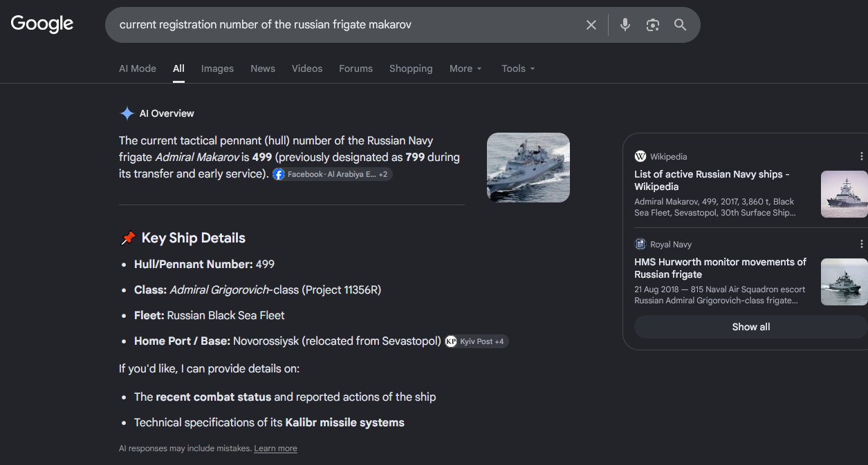
Task: Expand the Tools dropdown
Action: tap(518, 68)
